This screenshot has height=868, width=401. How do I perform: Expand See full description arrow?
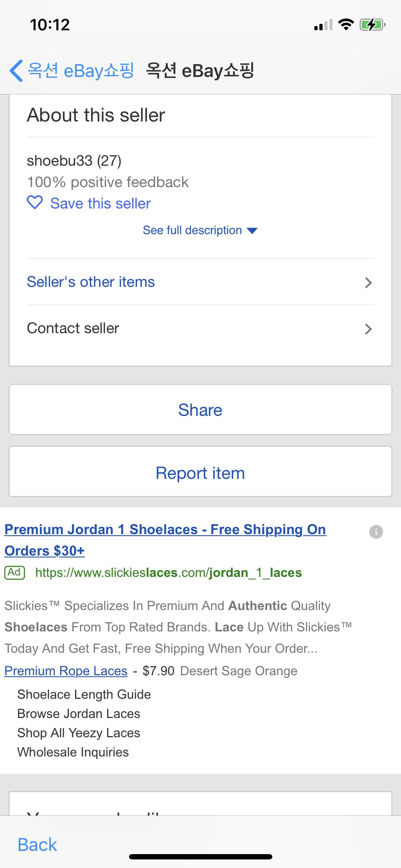[x=252, y=231]
